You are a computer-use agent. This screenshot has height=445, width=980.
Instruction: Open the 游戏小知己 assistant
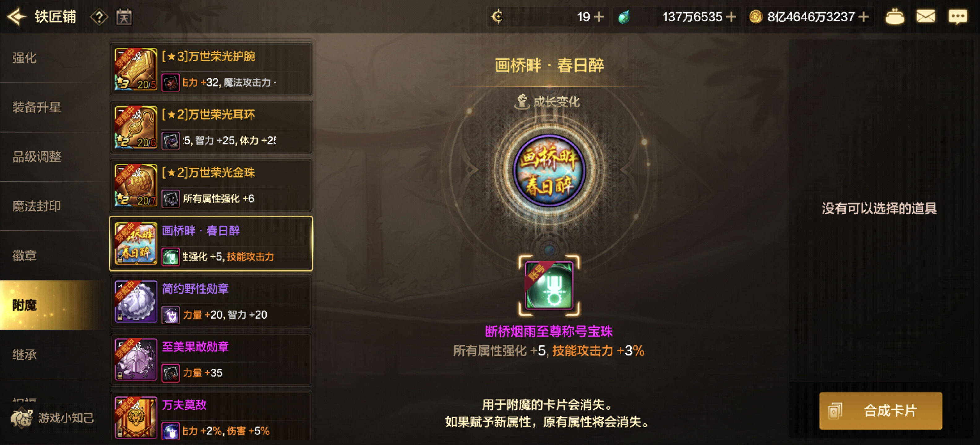(x=53, y=417)
